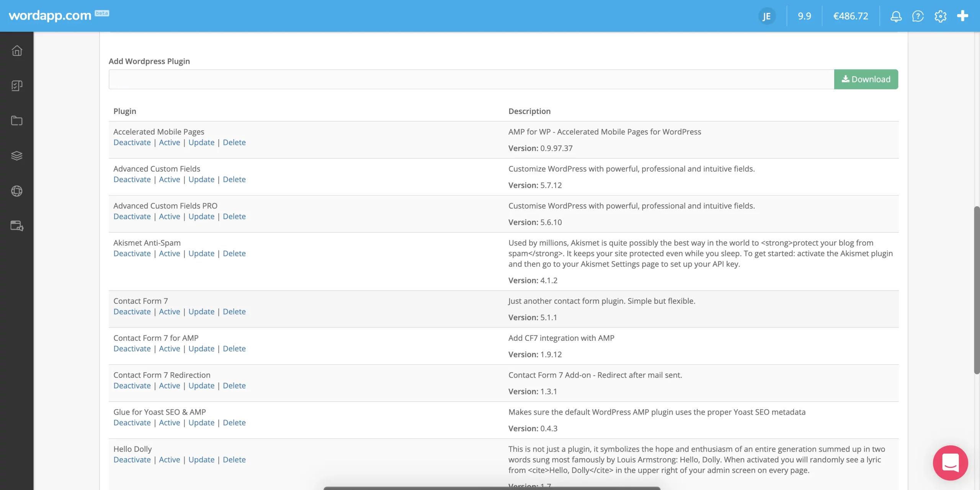Open the settings gear icon
Viewport: 980px width, 490px height.
click(x=940, y=16)
